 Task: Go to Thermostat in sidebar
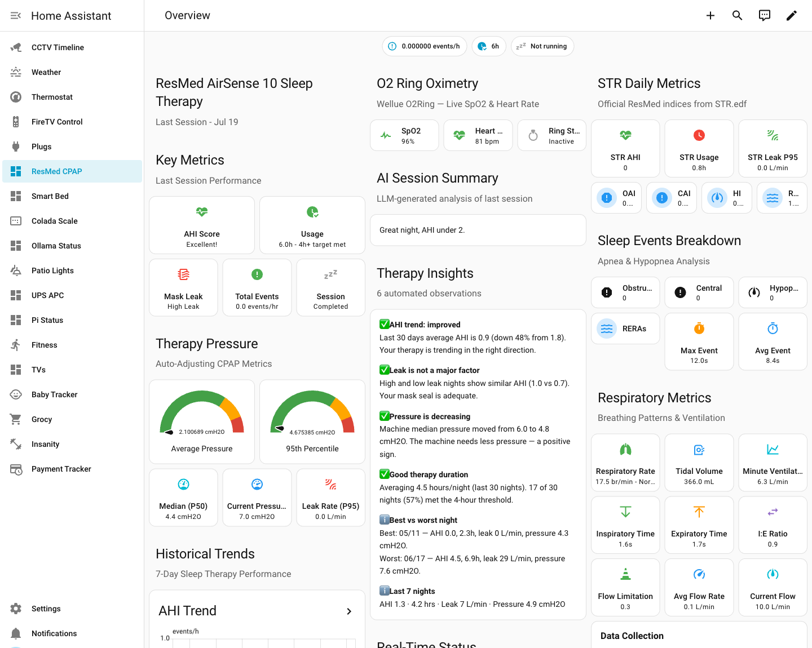coord(72,97)
